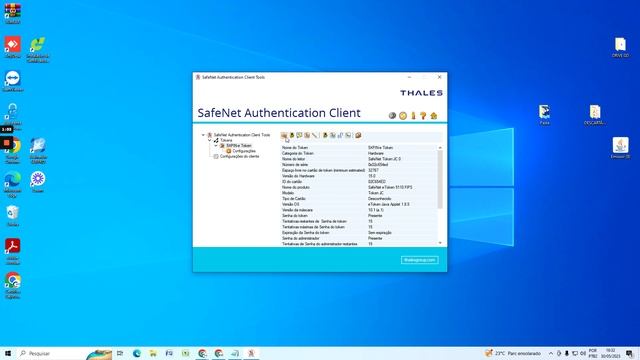Open the purple gear Tower desktop shortcut
The image size is (640, 360).
pos(38,182)
